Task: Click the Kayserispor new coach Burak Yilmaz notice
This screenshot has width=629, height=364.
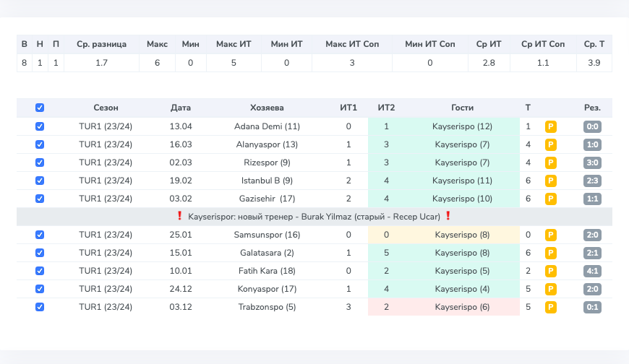Action: pos(314,217)
